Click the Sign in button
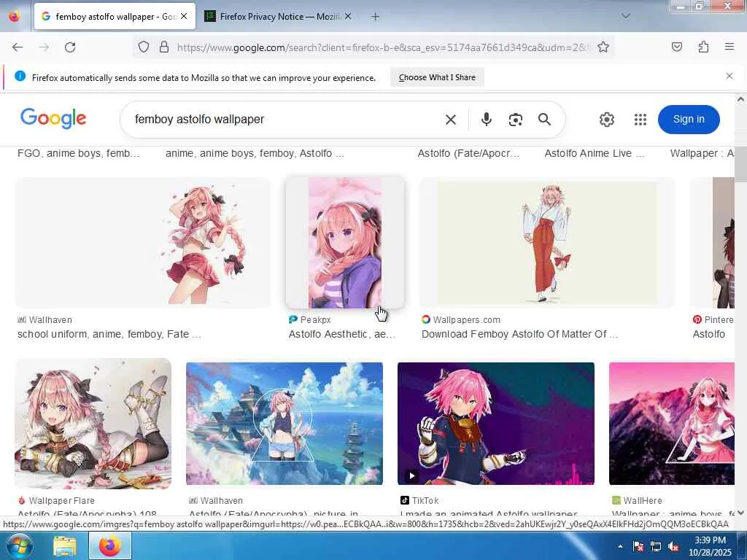This screenshot has width=747, height=560. point(689,119)
